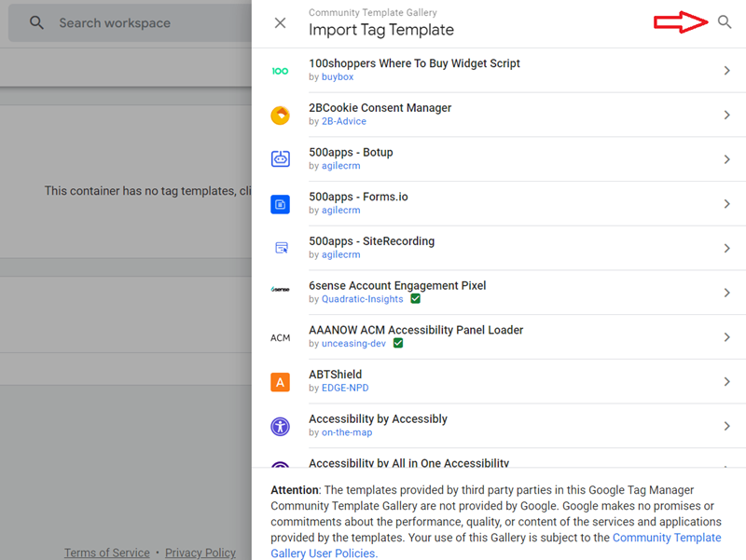Click the Search workspace field
This screenshot has height=560, width=746.
(140, 22)
